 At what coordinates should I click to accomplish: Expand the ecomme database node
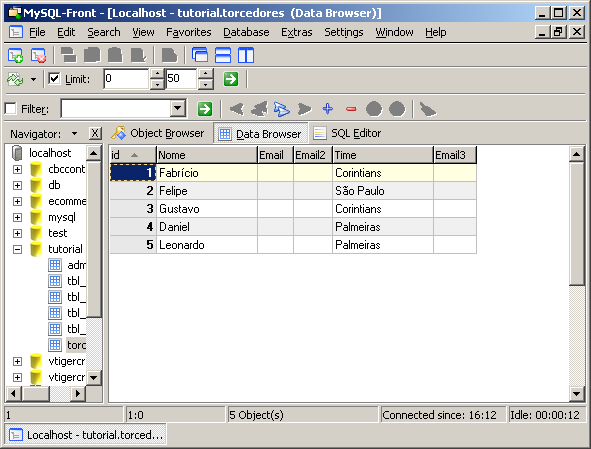pyautogui.click(x=17, y=201)
